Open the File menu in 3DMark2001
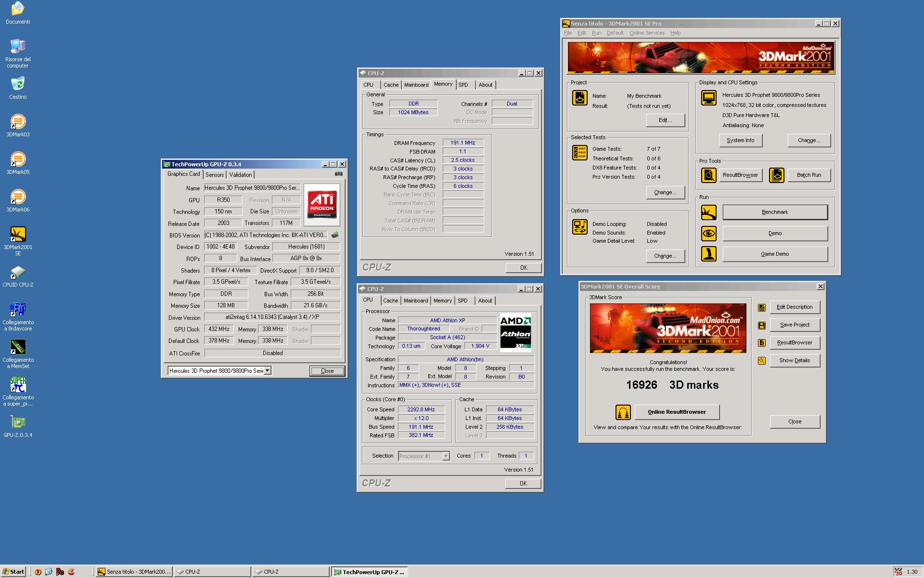The image size is (924, 578). [x=568, y=33]
